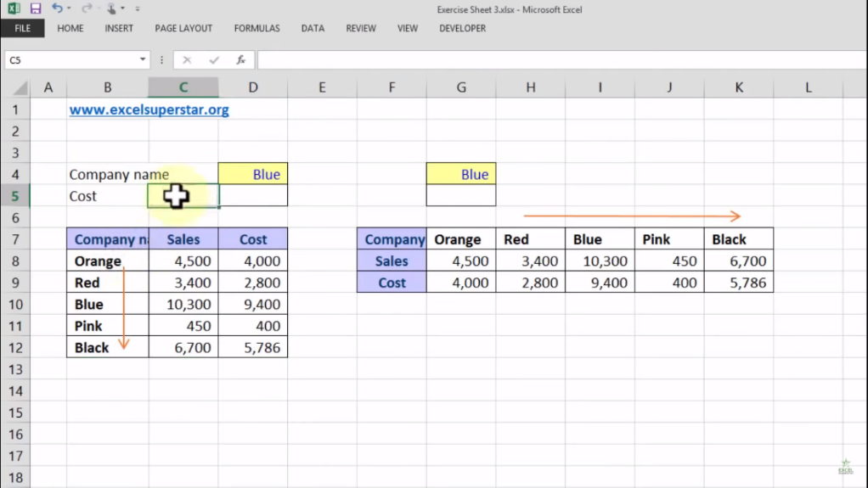Open the FORMULAS tab
The width and height of the screenshot is (868, 488).
pos(256,28)
